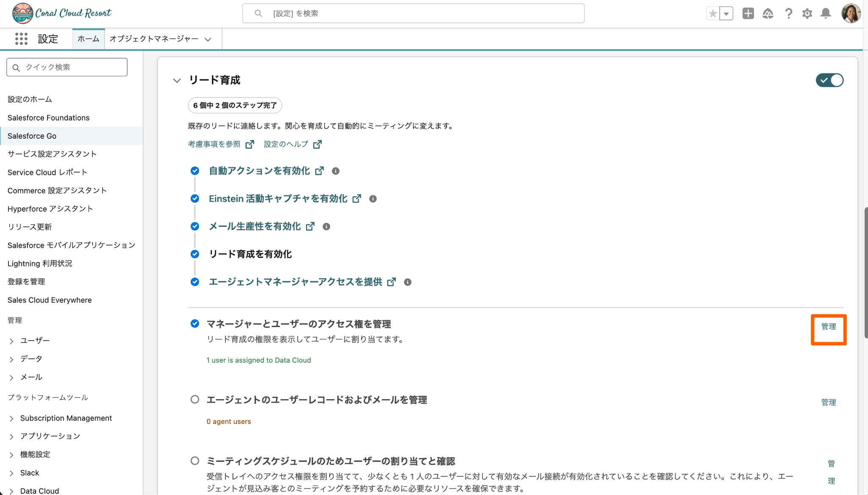Viewport: 868px width, 495px height.
Task: Click the Trailhead guidance icon
Action: click(768, 14)
